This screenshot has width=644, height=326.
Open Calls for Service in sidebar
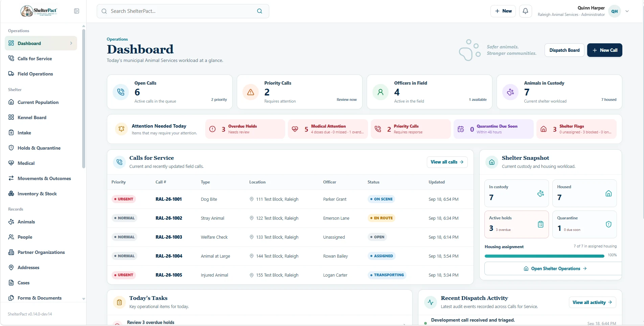coord(41,59)
